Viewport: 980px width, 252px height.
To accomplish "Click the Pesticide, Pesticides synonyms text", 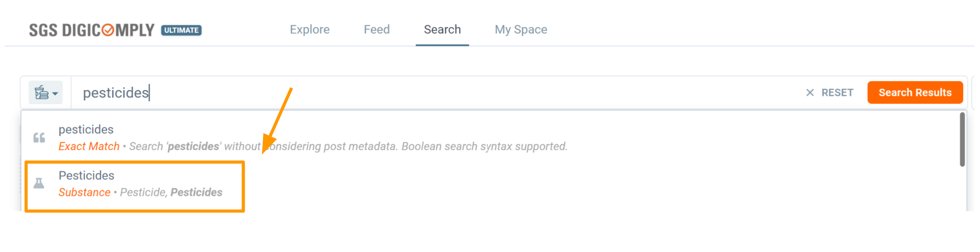I will point(171,192).
